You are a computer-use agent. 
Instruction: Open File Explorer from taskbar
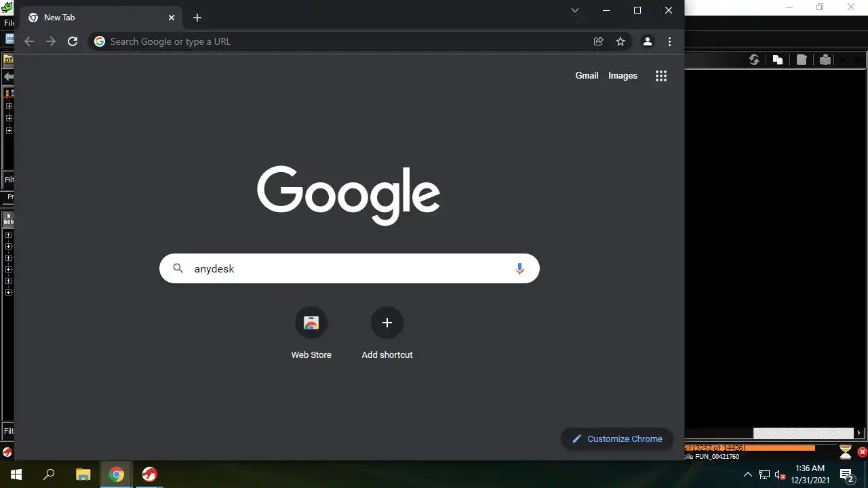(83, 474)
